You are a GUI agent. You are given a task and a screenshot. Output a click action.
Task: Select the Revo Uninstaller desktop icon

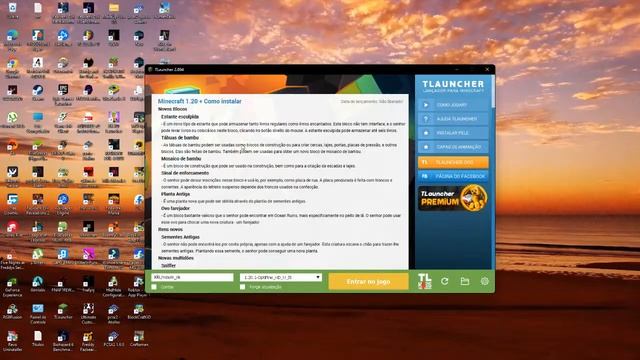[x=13, y=341]
